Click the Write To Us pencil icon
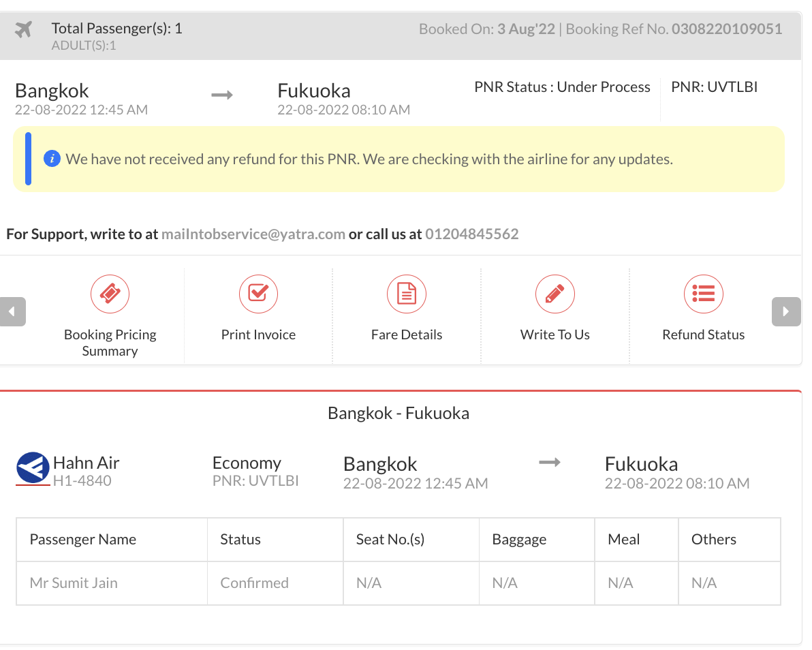The image size is (812, 650). point(555,294)
